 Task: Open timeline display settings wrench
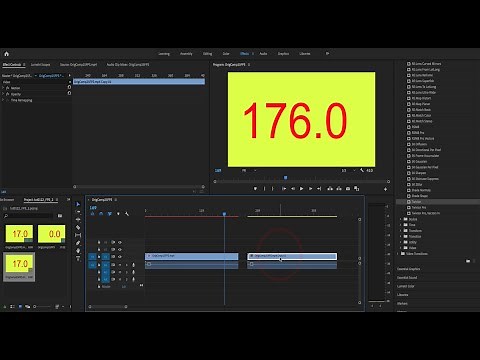tap(127, 214)
